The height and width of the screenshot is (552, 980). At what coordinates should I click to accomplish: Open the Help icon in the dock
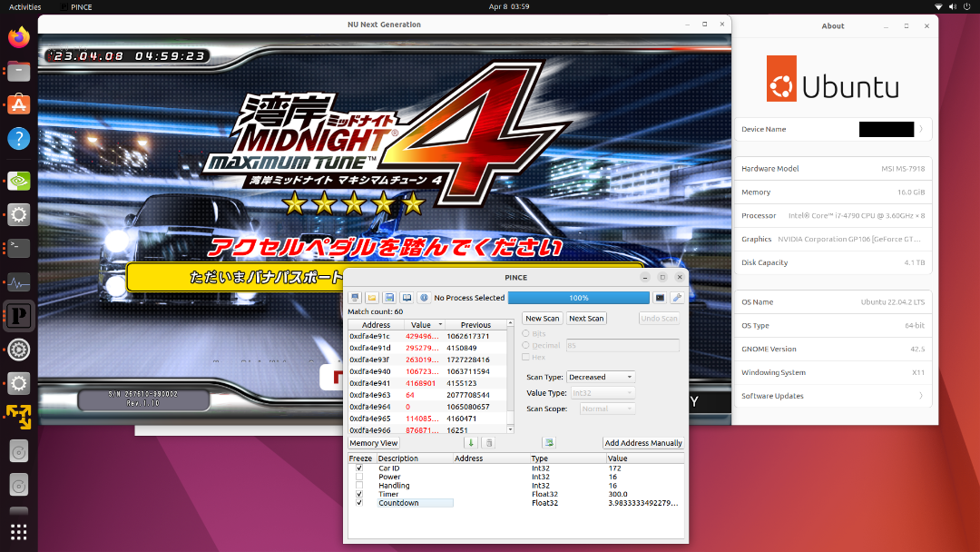[19, 139]
